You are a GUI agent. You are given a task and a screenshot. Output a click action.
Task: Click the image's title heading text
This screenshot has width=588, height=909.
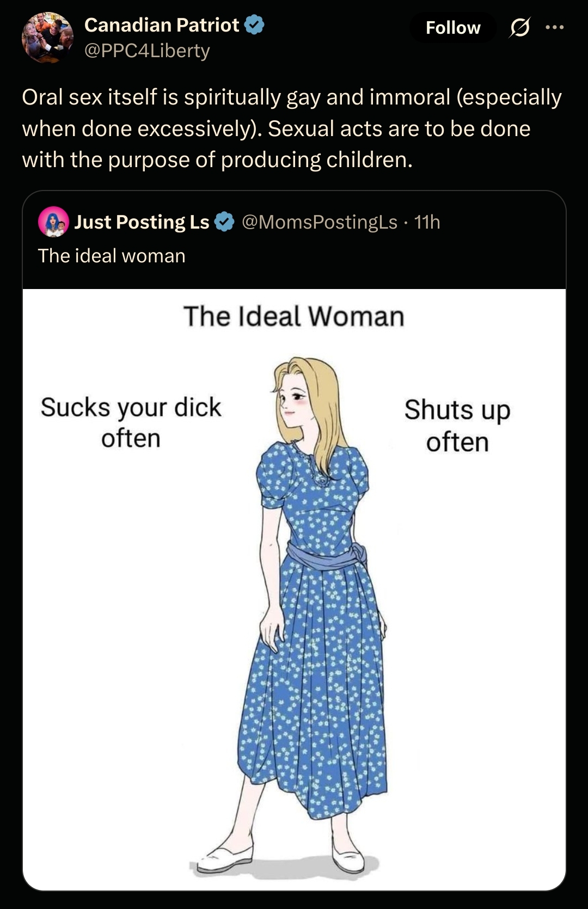pos(294,316)
